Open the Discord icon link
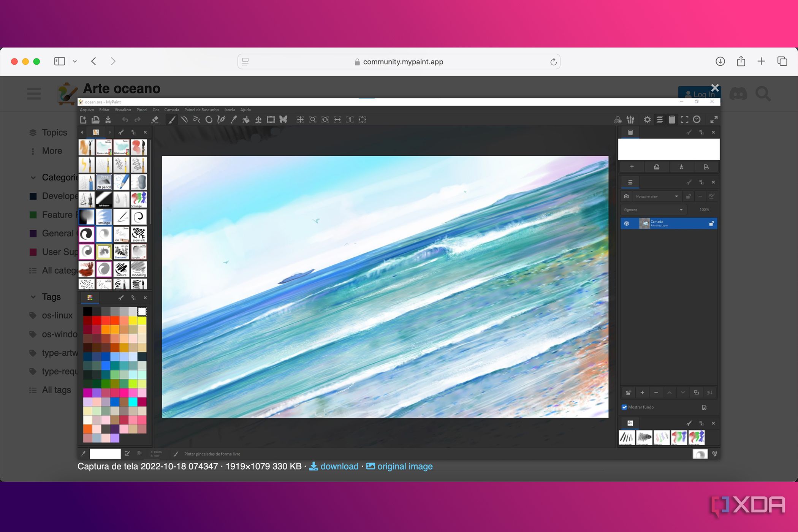The height and width of the screenshot is (532, 798). click(738, 93)
